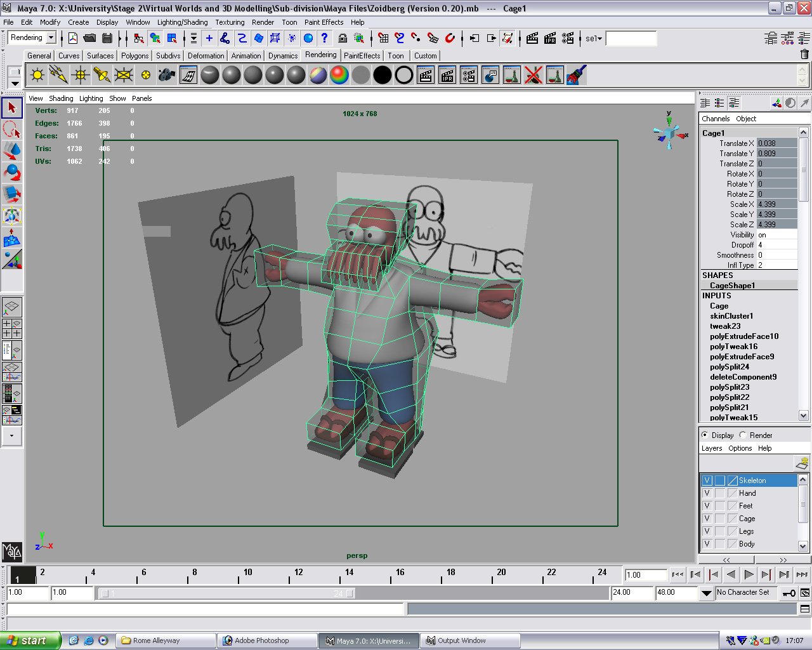Create a spot light from shelf
812x650 pixels.
[102, 76]
